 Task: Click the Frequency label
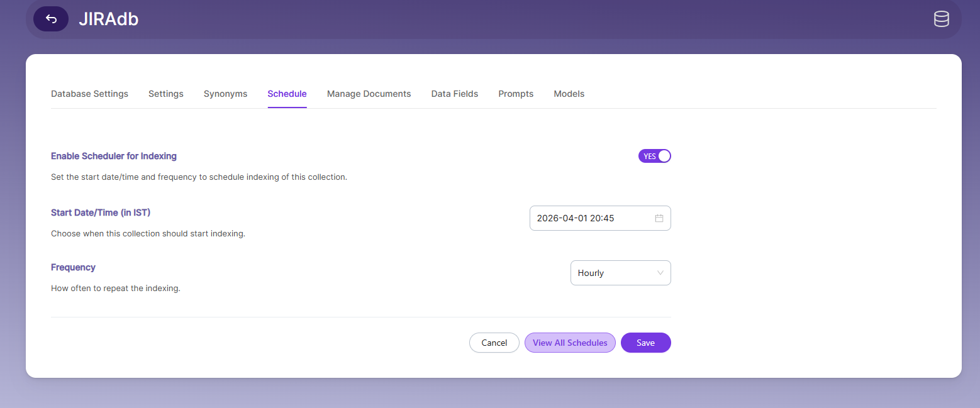(x=73, y=267)
